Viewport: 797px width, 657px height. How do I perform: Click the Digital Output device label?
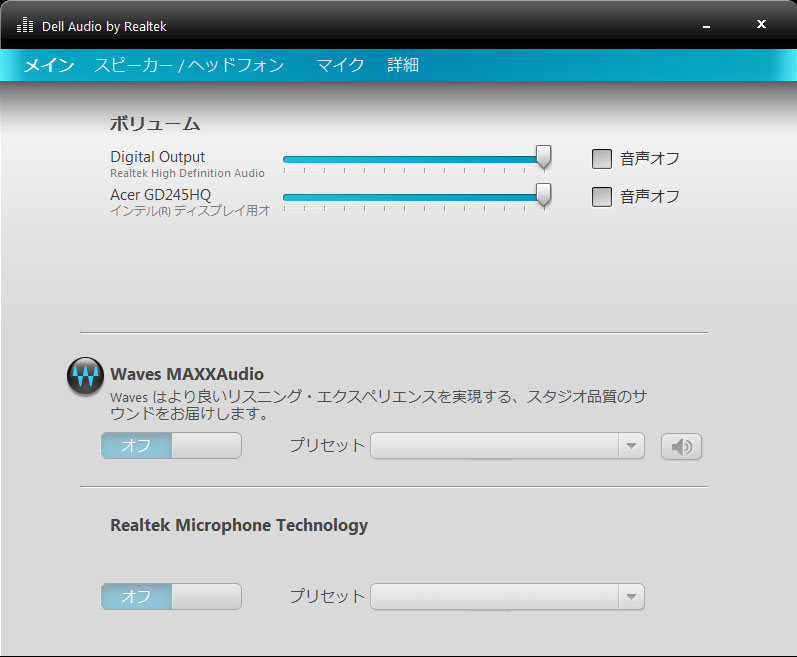coord(158,157)
